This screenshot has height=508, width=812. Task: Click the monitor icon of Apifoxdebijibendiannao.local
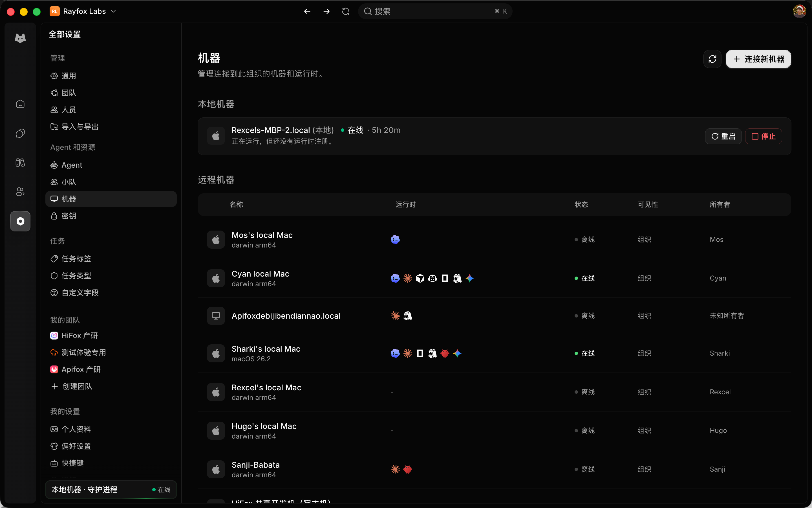pos(216,316)
